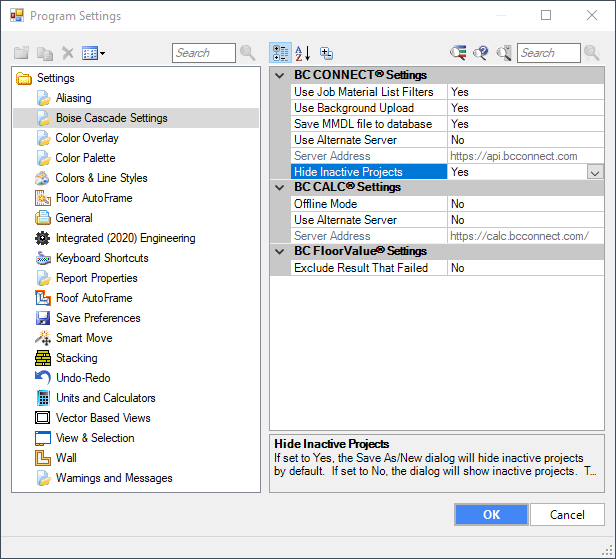Screen dimensions: 616x559
Task: Click the expand all categories icon
Action: [326, 53]
